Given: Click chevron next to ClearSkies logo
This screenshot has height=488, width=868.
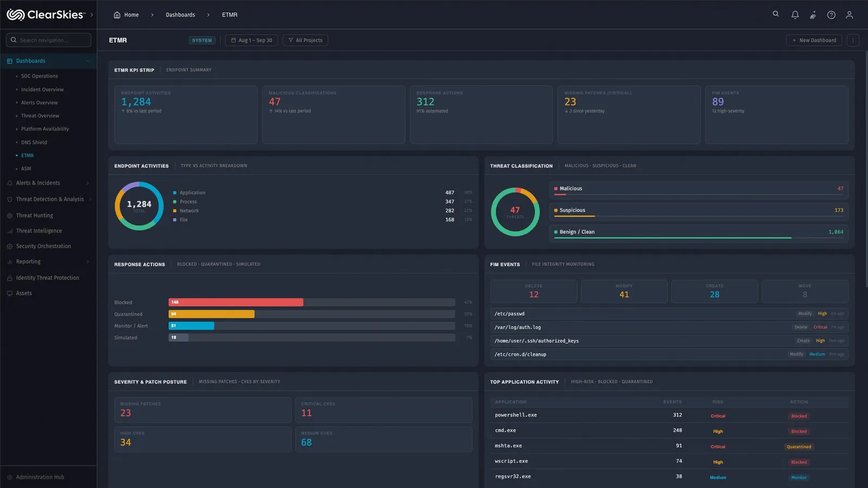Looking at the screenshot, I should click(92, 15).
